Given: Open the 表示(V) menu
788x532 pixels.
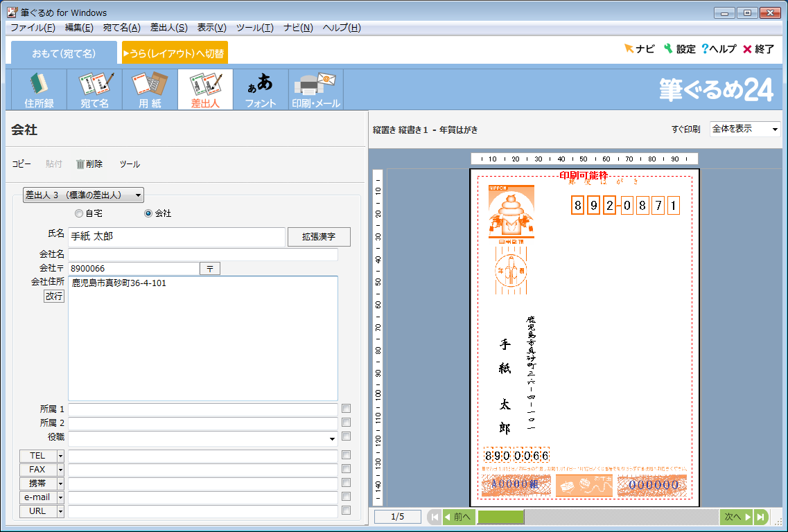Looking at the screenshot, I should tap(211, 28).
